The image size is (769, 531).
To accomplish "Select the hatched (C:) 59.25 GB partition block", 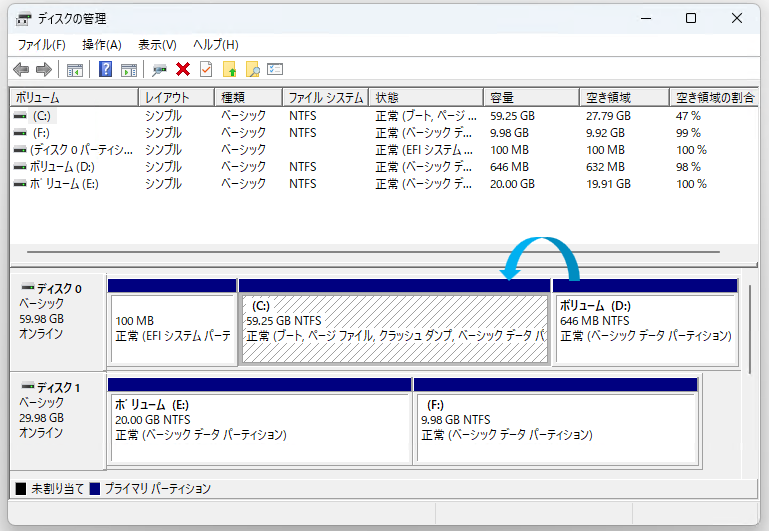I will (395, 322).
